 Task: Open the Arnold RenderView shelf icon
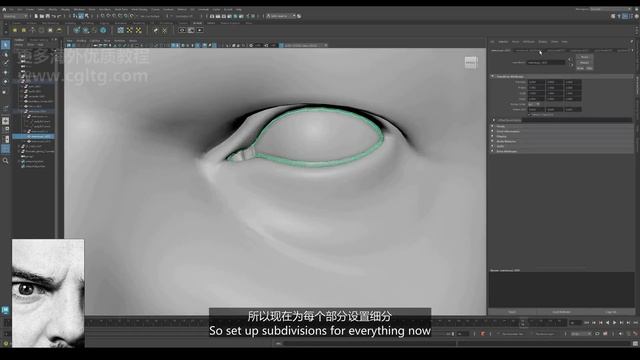(182, 30)
